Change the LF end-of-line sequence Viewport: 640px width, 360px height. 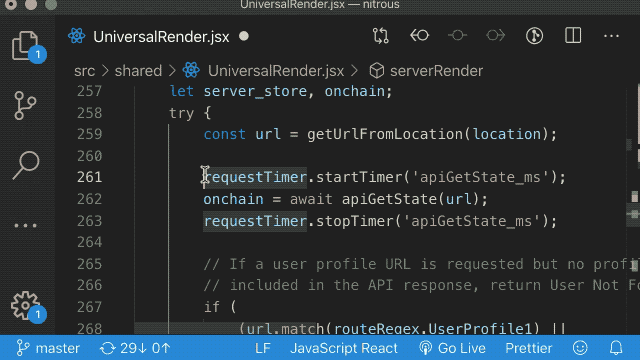pyautogui.click(x=262, y=348)
